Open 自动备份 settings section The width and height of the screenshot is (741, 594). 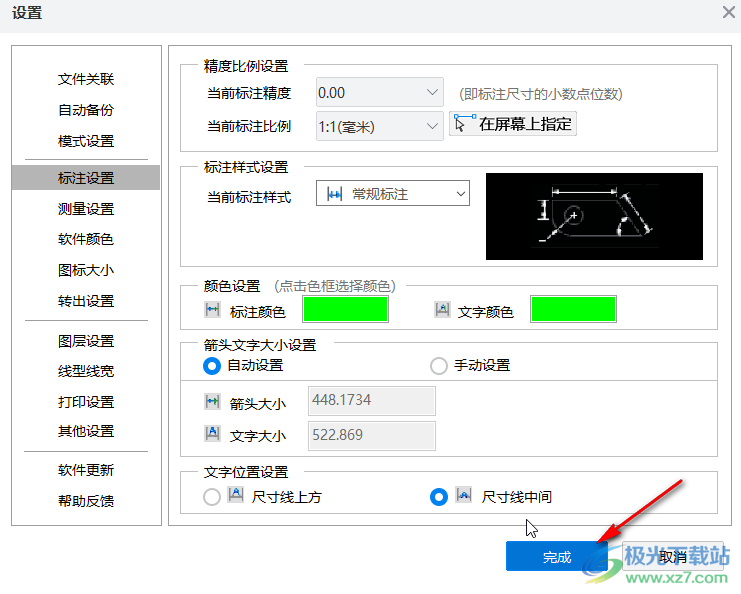[x=86, y=110]
